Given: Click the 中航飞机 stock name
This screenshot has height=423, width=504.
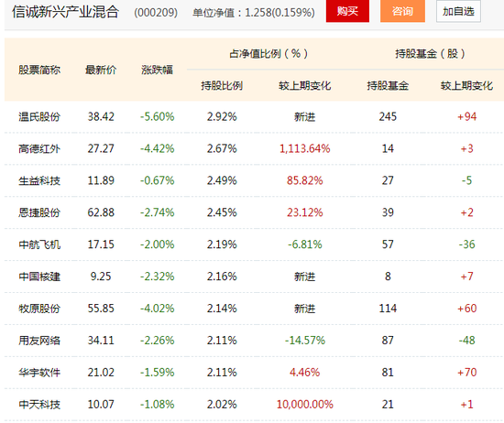Looking at the screenshot, I should tap(39, 244).
